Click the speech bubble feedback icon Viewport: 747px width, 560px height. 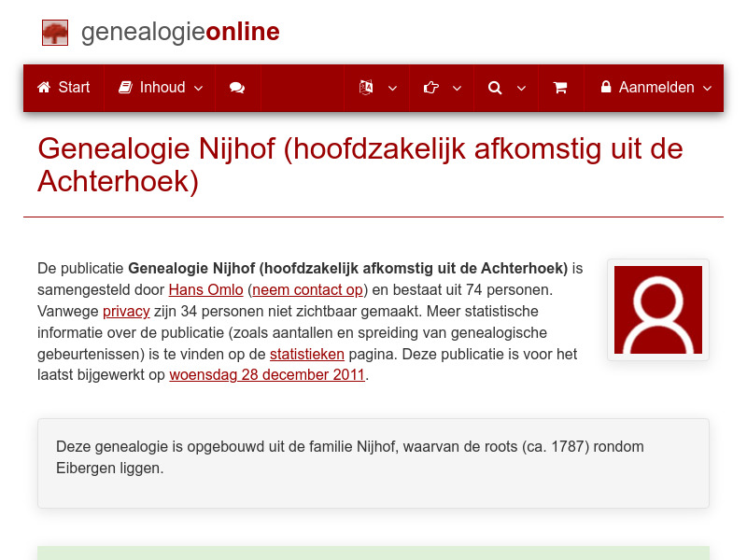pos(236,87)
